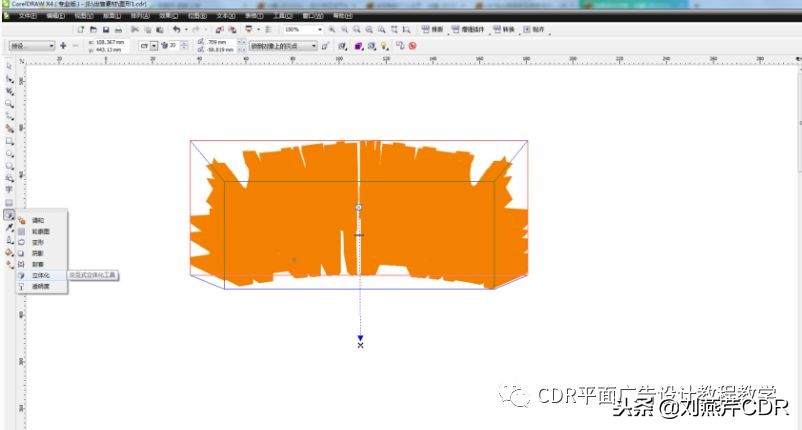Choose Contour (轮廓图) from the flyout
Viewport: 802px width, 430px height.
(x=41, y=232)
